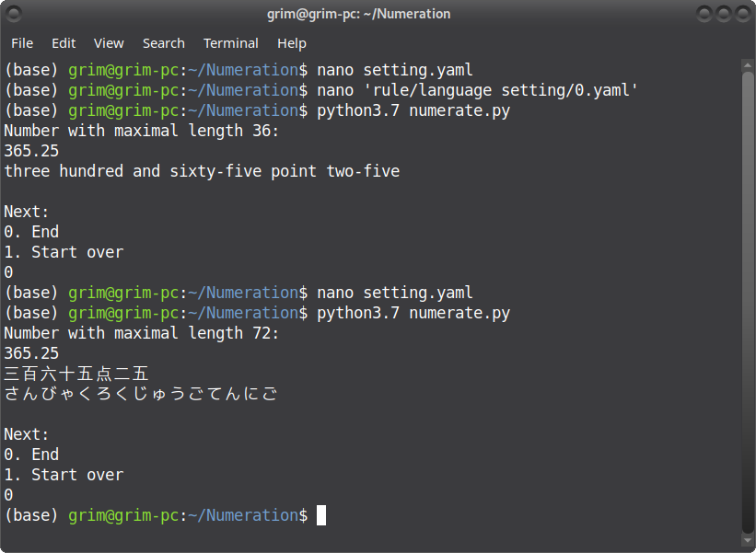
Task: Click the scrollbar down arrow
Action: tap(748, 540)
